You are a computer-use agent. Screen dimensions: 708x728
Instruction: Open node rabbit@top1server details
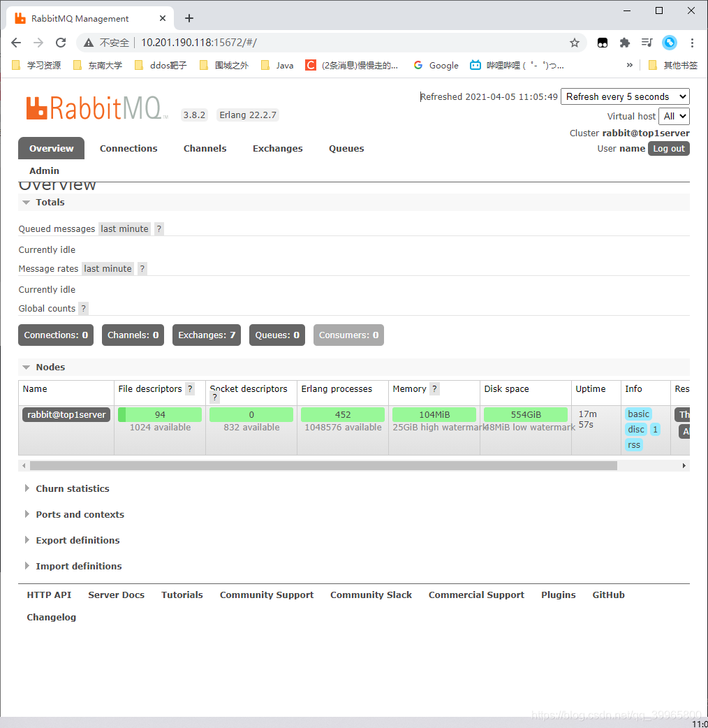66,414
